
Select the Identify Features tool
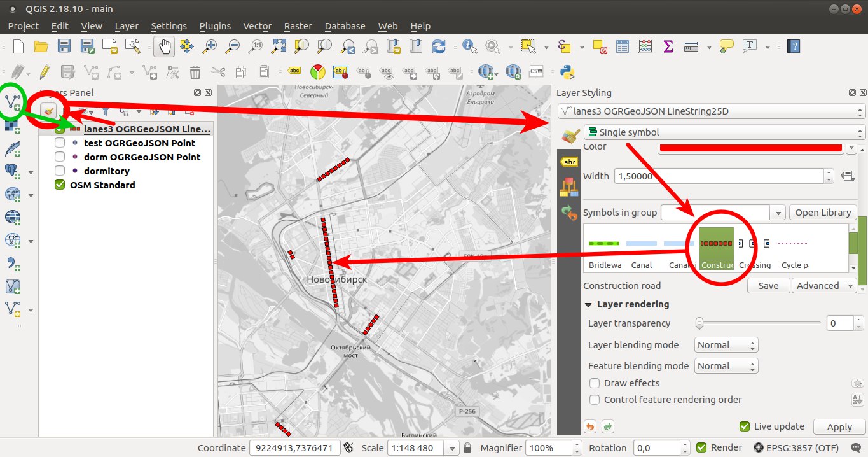469,46
